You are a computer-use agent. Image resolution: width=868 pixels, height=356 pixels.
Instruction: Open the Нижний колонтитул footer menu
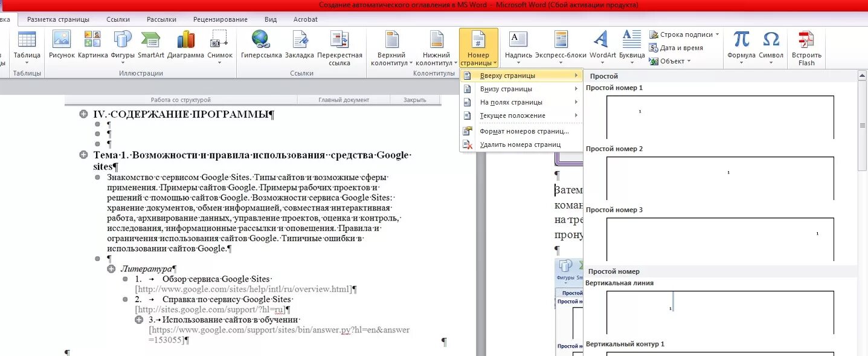point(437,48)
